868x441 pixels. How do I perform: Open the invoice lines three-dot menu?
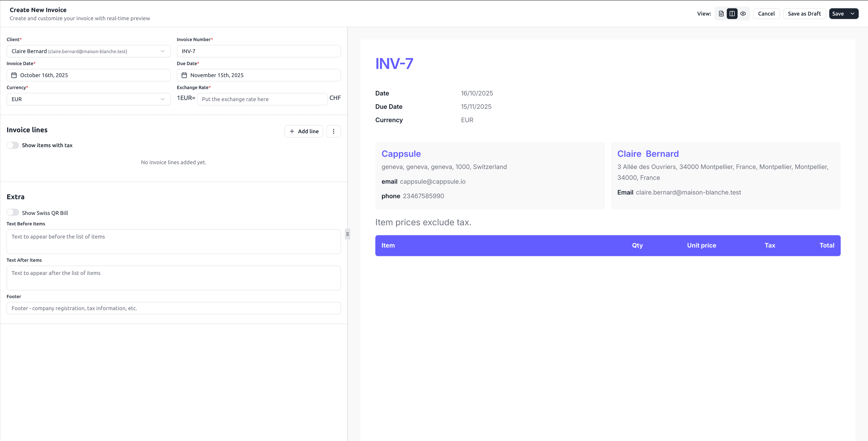[334, 131]
